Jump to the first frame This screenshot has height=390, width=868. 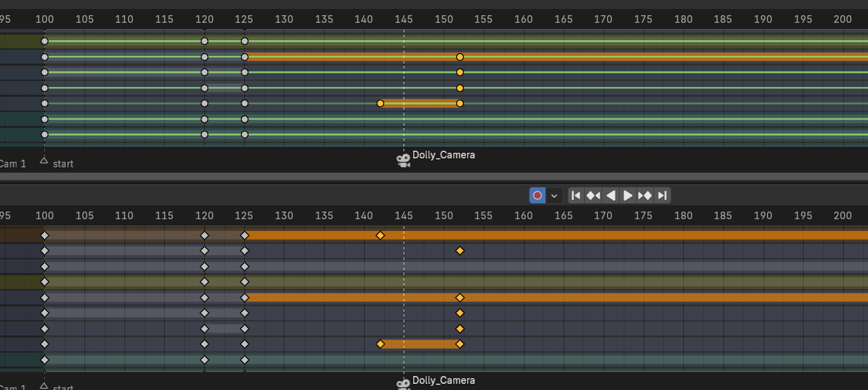(576, 196)
